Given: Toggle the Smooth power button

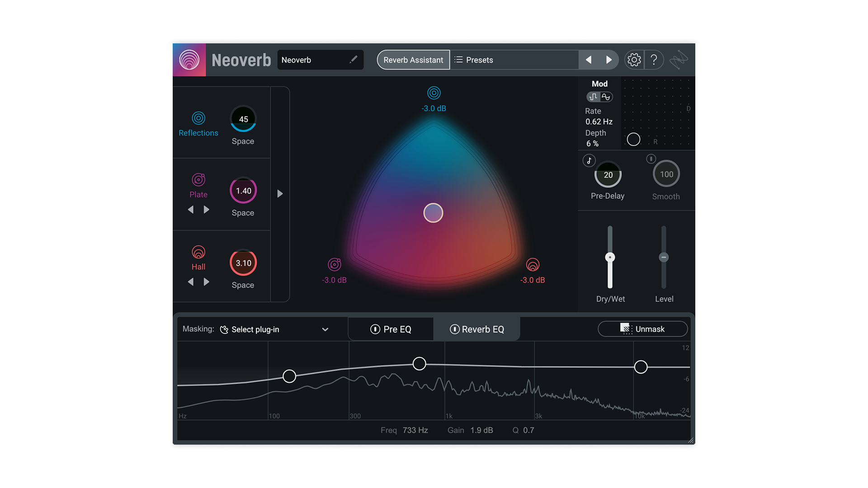Looking at the screenshot, I should pyautogui.click(x=651, y=159).
